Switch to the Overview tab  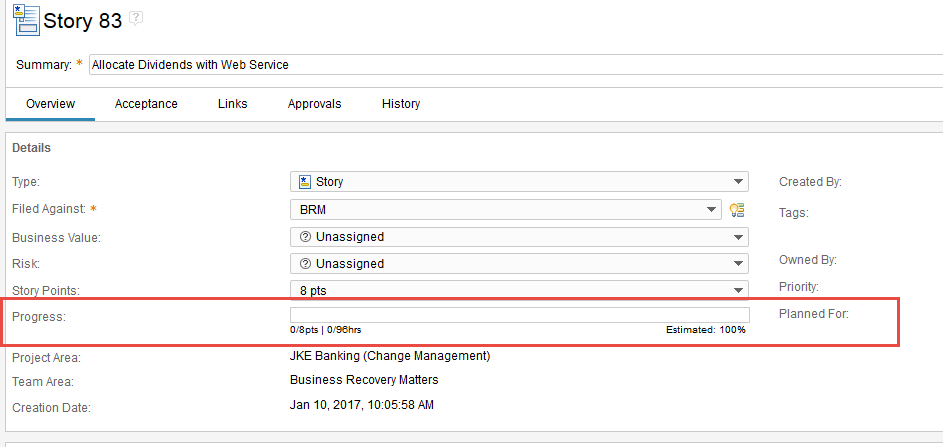51,104
